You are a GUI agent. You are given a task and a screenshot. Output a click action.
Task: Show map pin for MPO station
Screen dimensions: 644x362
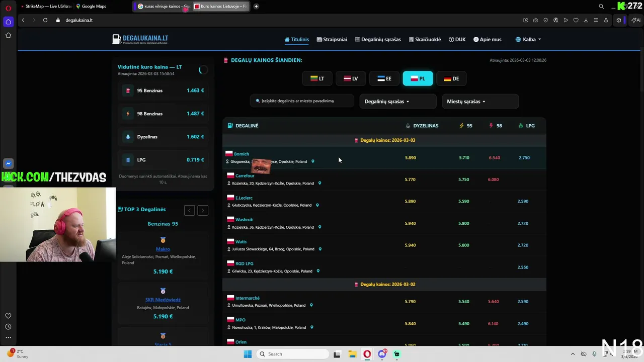point(311,327)
